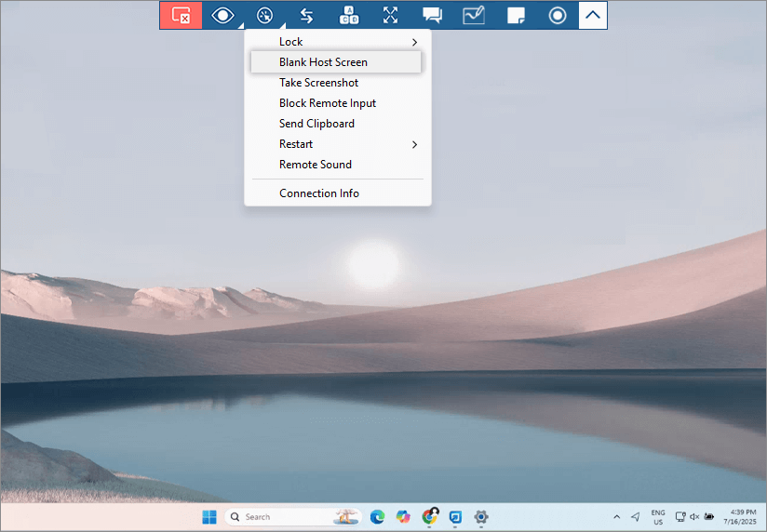Viewport: 767px width, 532px height.
Task: Select Blank Host Screen from menu
Action: click(323, 62)
